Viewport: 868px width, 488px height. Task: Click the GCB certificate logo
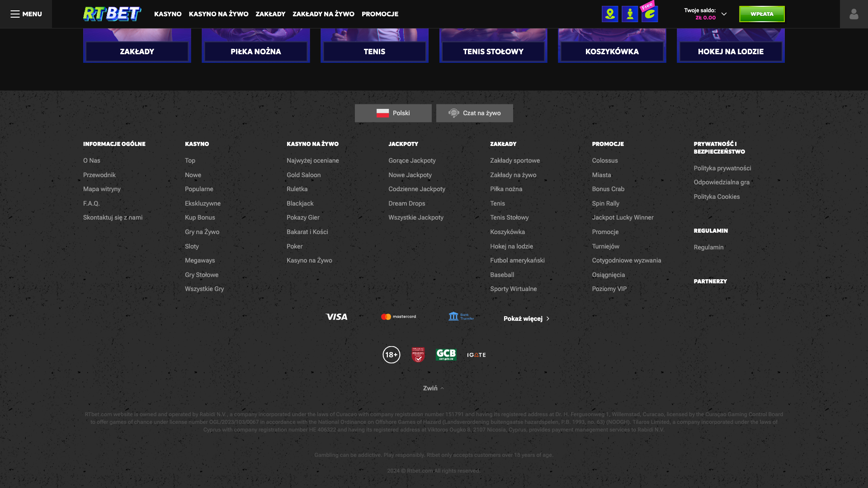click(446, 355)
